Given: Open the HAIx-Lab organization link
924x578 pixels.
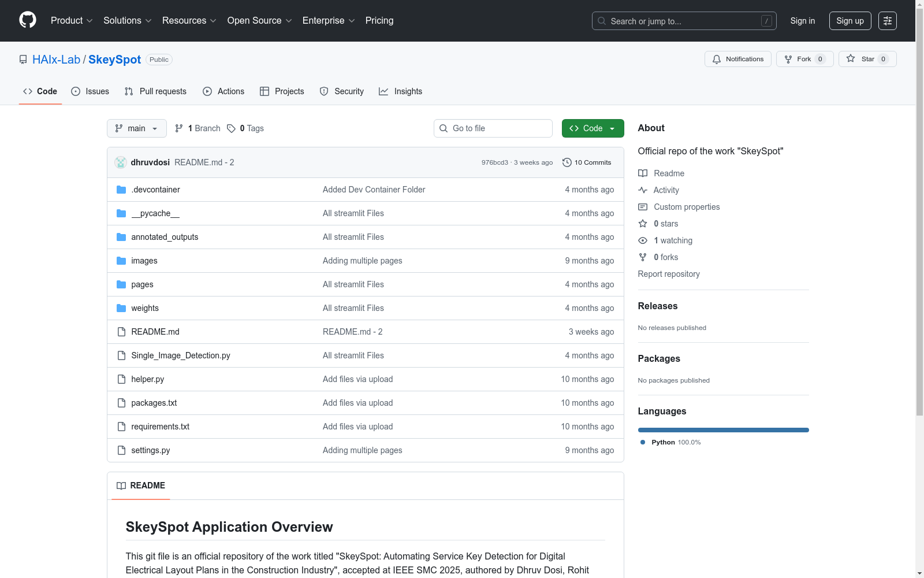Looking at the screenshot, I should [57, 60].
